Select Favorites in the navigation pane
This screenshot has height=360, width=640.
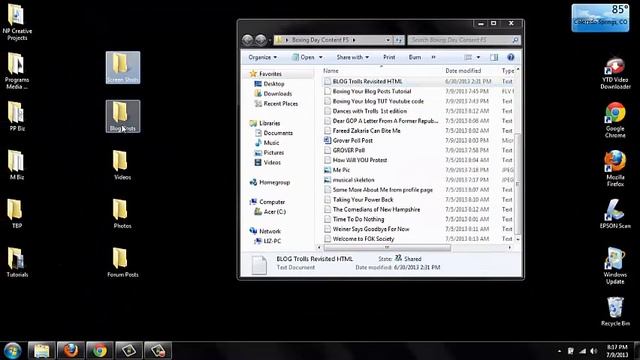tap(266, 74)
